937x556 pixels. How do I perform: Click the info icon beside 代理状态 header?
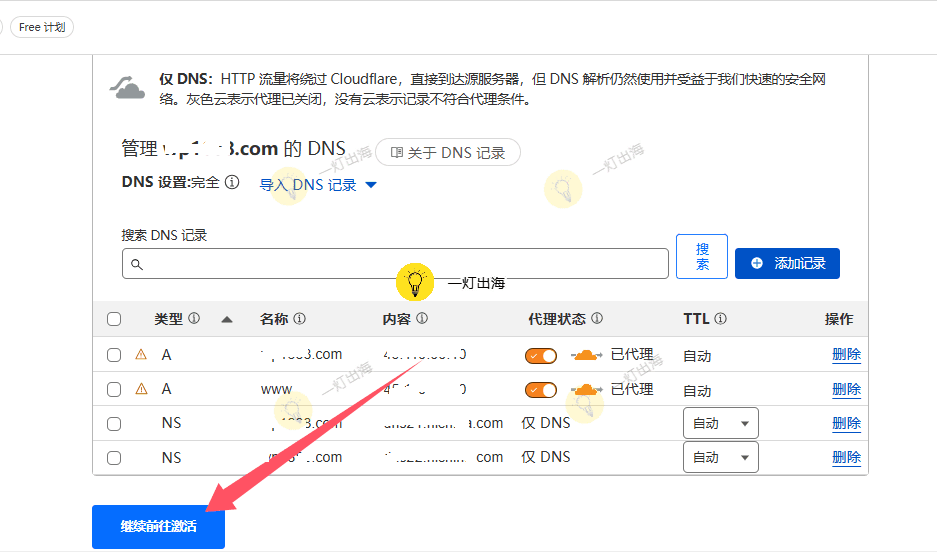[x=597, y=319]
